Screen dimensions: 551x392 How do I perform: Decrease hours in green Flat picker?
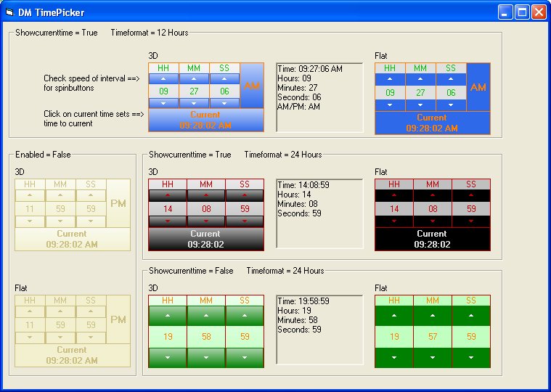tap(394, 357)
